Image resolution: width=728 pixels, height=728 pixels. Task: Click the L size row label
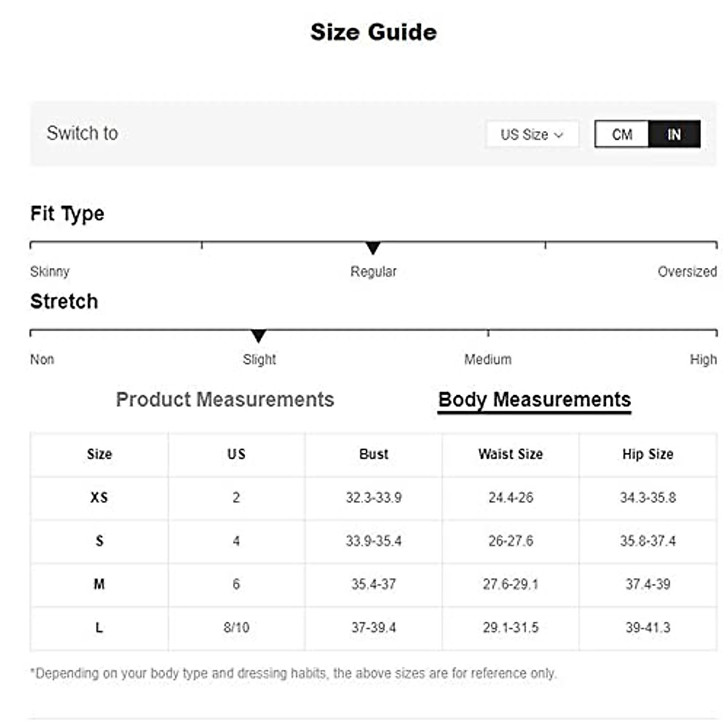click(x=99, y=627)
